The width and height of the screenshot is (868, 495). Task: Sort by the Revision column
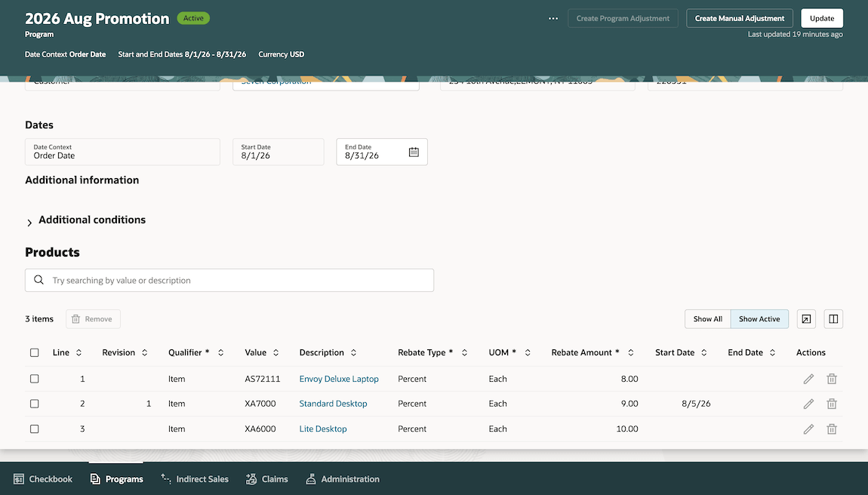(144, 352)
